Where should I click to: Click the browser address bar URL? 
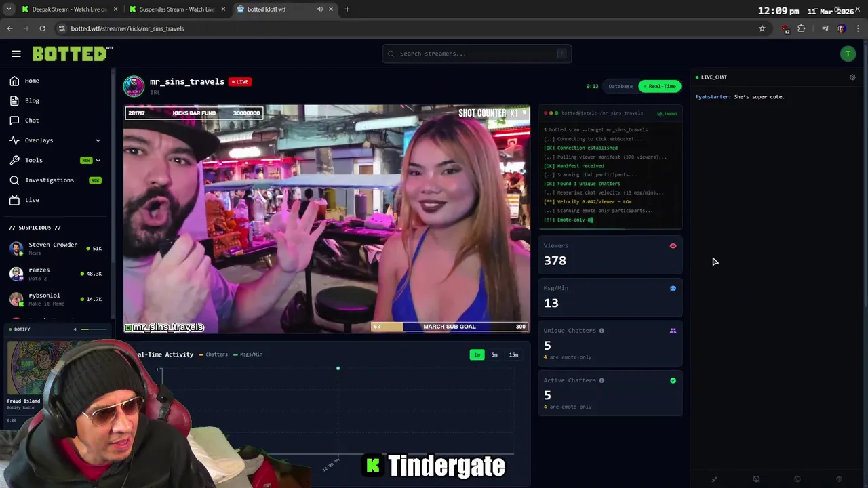tap(127, 28)
